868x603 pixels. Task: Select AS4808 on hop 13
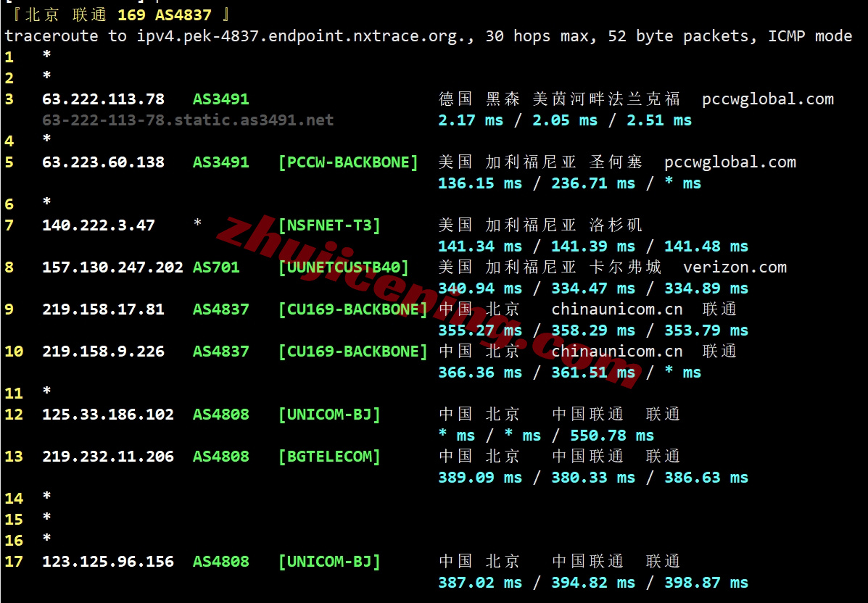(x=221, y=457)
